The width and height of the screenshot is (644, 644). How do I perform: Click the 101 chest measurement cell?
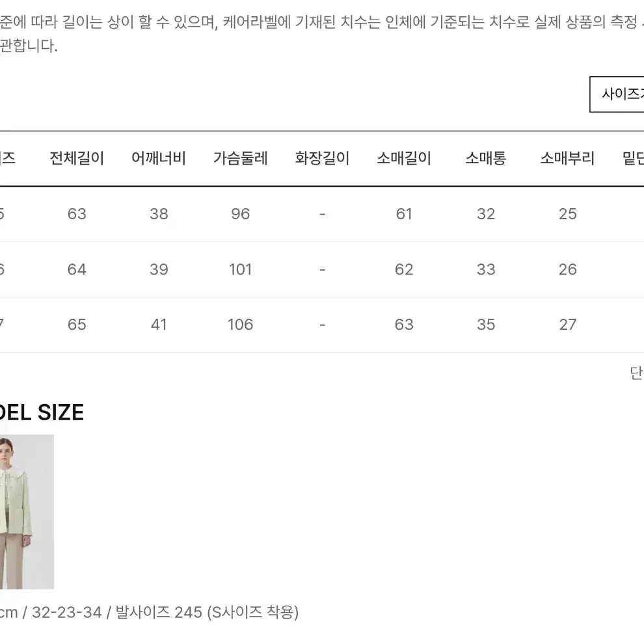pos(240,269)
